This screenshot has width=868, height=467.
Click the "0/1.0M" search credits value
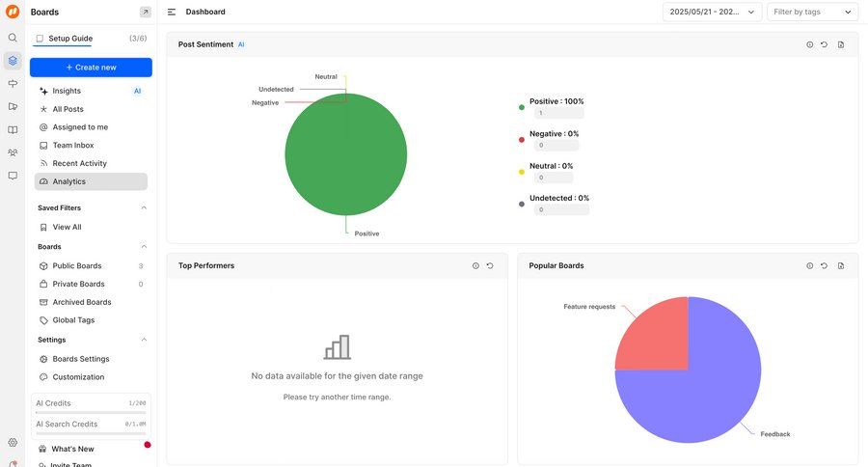[136, 425]
